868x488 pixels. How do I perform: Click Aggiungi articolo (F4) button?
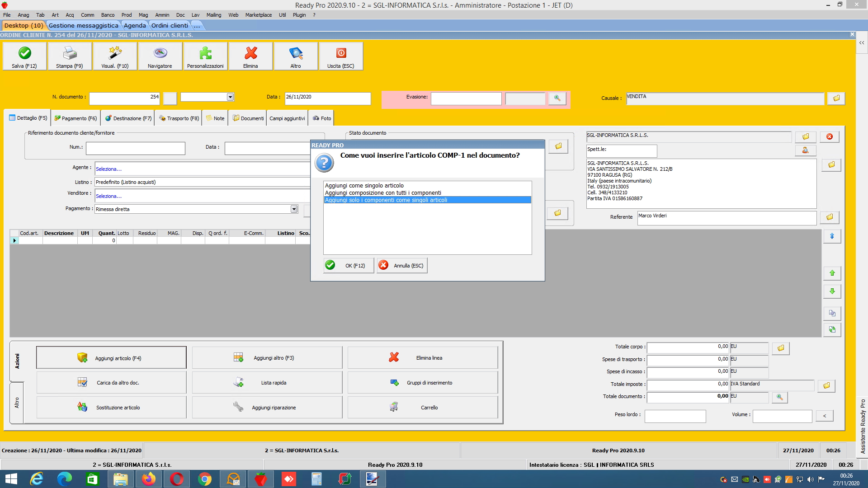click(x=111, y=358)
